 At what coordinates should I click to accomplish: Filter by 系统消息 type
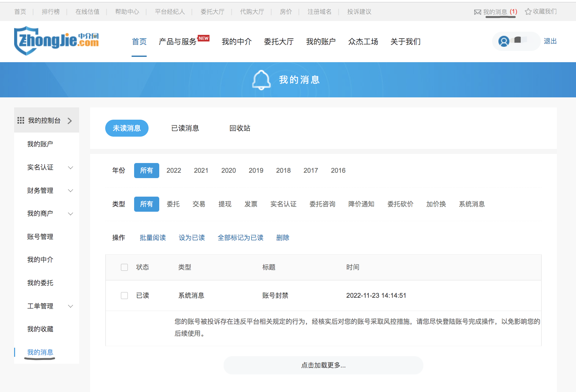click(x=471, y=204)
